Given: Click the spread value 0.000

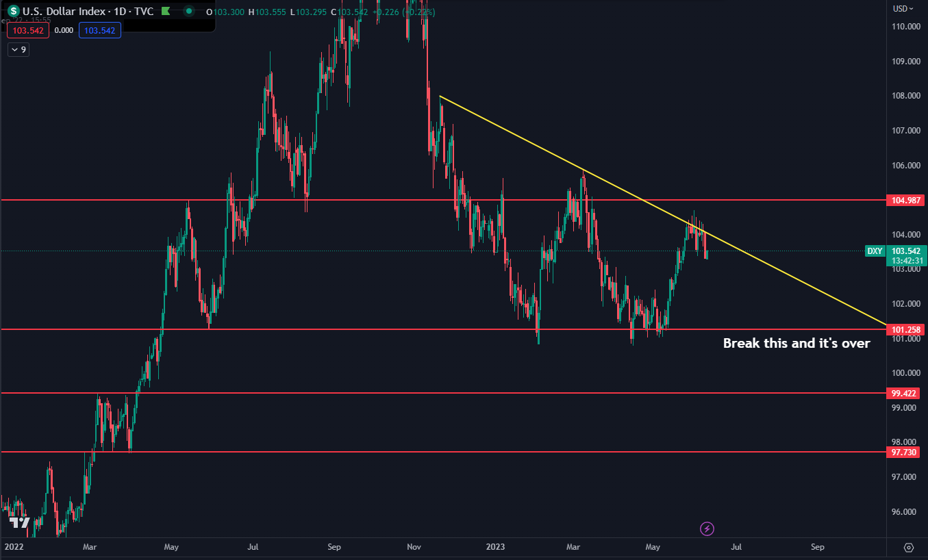Looking at the screenshot, I should click(64, 30).
